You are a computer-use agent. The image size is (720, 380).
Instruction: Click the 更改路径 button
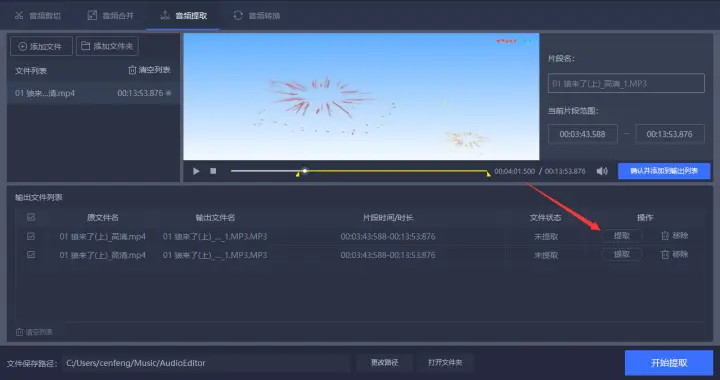384,363
